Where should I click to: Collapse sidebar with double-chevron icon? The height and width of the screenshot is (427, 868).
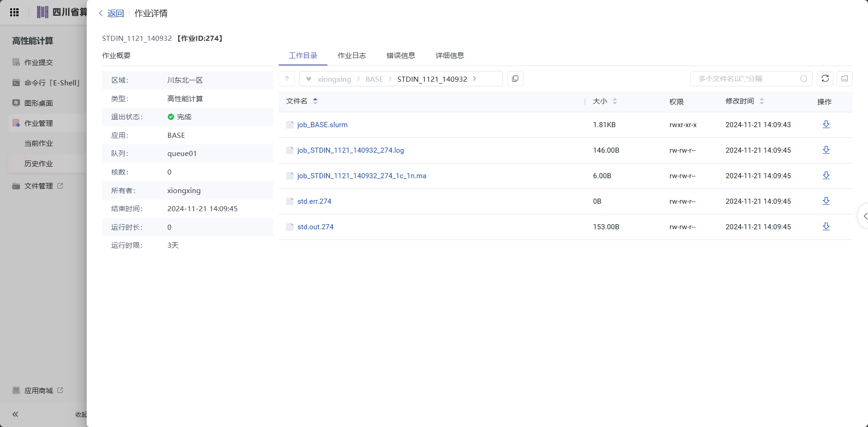click(15, 414)
